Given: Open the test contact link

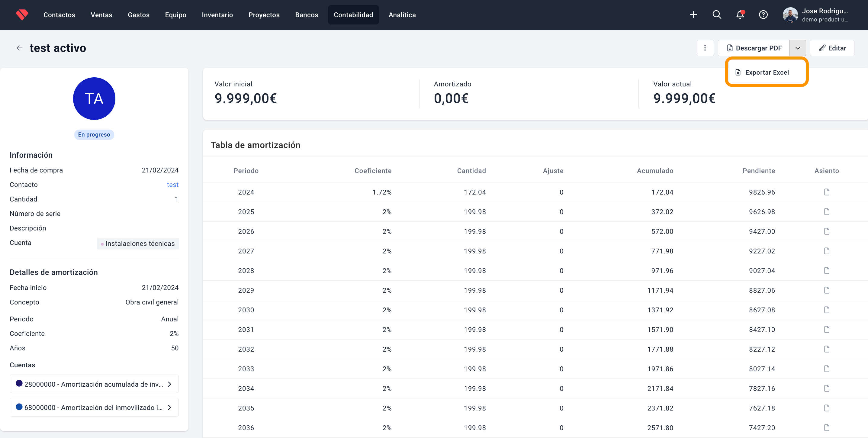Looking at the screenshot, I should point(172,185).
